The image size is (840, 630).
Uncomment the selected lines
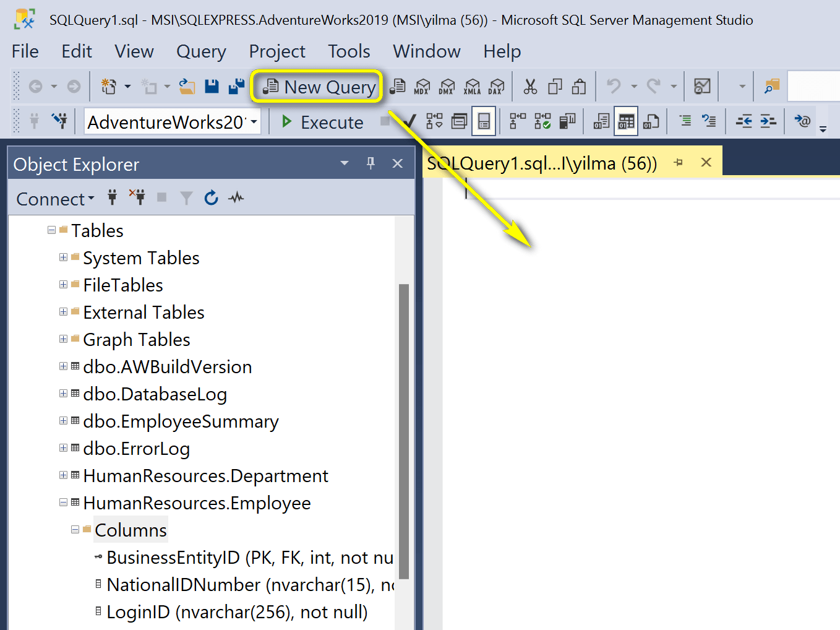709,121
